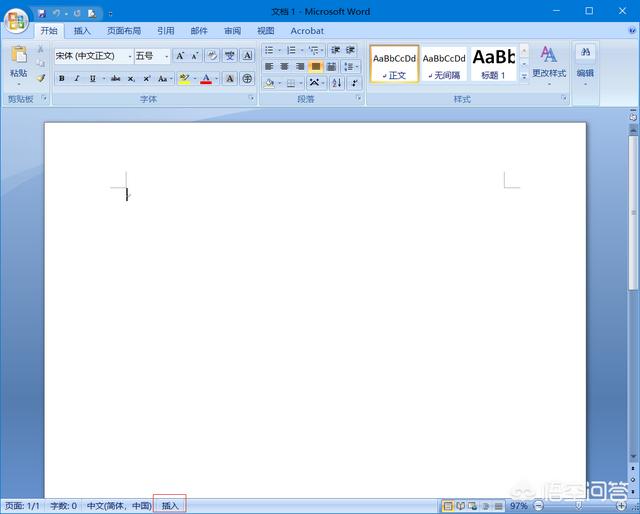Center the paragraph text
Image resolution: width=640 pixels, height=514 pixels.
tap(284, 66)
